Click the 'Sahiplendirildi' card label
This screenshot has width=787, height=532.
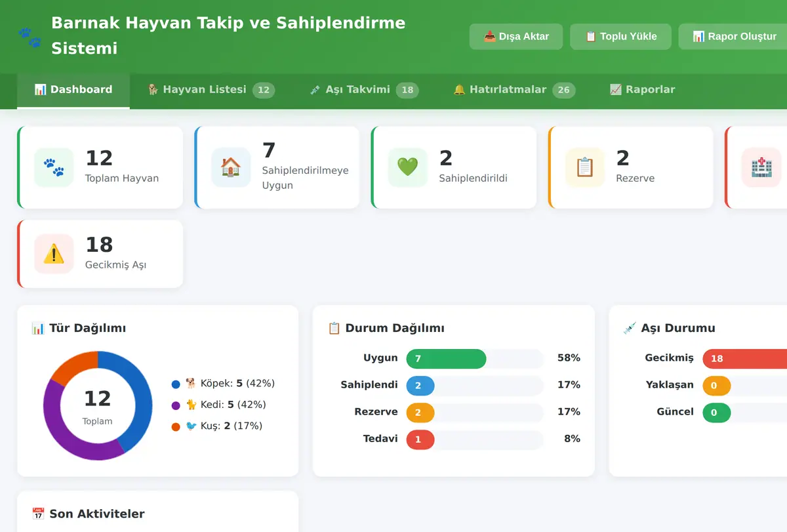click(x=474, y=178)
